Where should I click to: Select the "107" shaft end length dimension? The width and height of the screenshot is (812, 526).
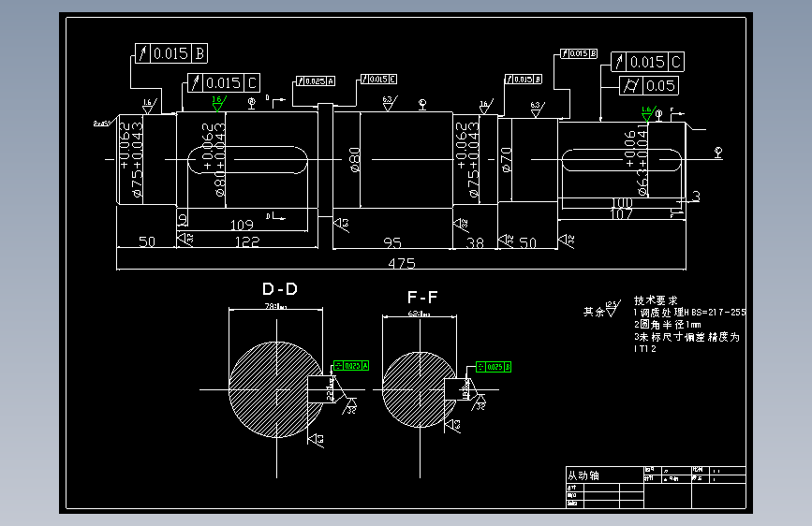[622, 213]
